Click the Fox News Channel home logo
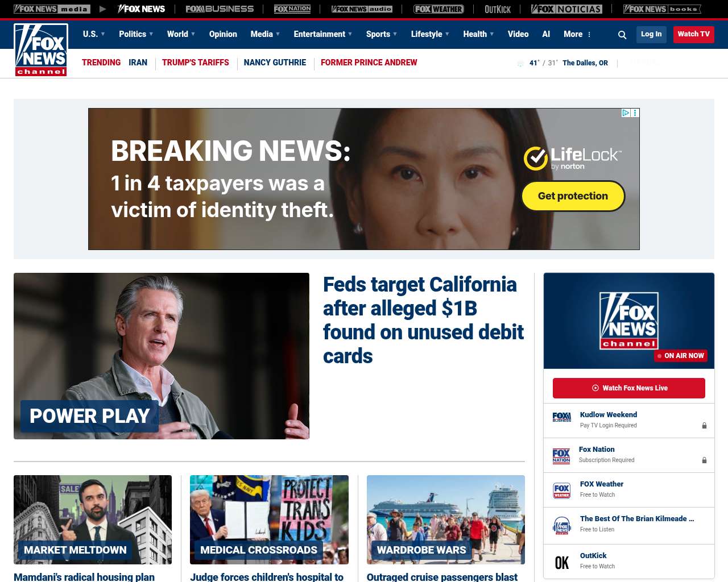The height and width of the screenshot is (582, 728). [41, 50]
